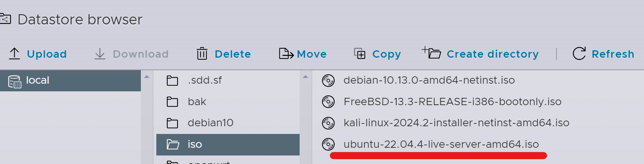Click the disc icon beside the debian-10.13.0 ISO

(328, 80)
